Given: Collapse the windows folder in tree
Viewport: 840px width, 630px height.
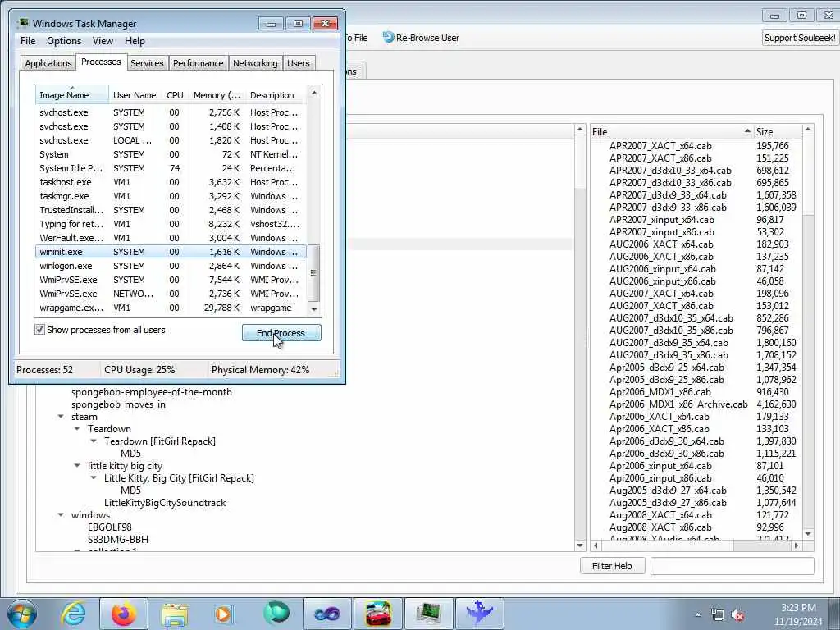Looking at the screenshot, I should 61,515.
